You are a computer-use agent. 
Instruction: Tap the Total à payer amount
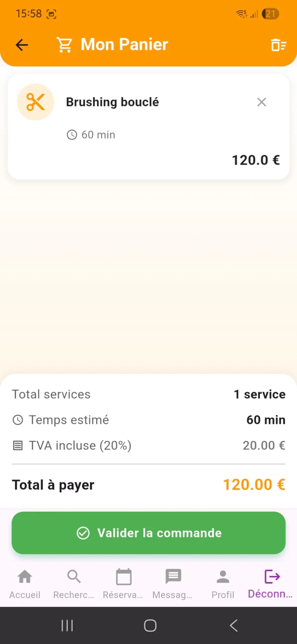[x=254, y=485]
